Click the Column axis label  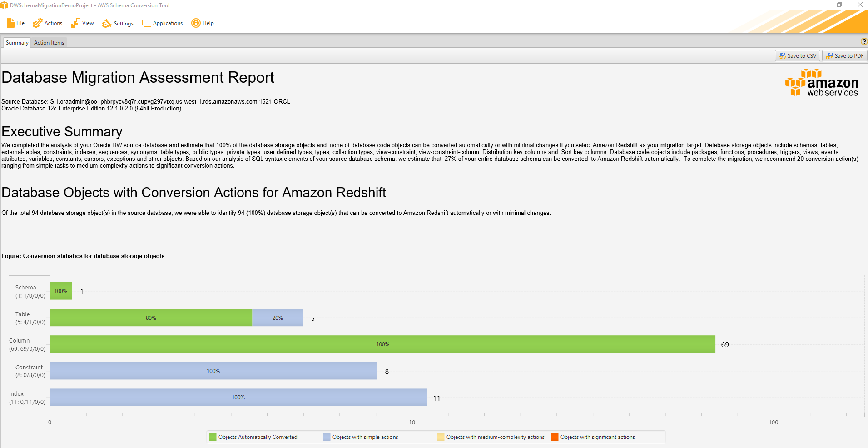point(27,344)
